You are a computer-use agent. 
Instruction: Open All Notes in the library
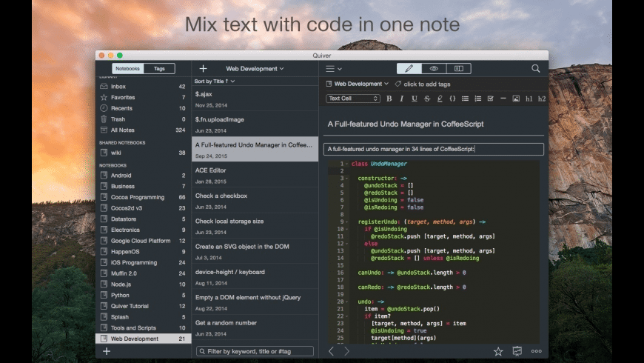point(142,130)
